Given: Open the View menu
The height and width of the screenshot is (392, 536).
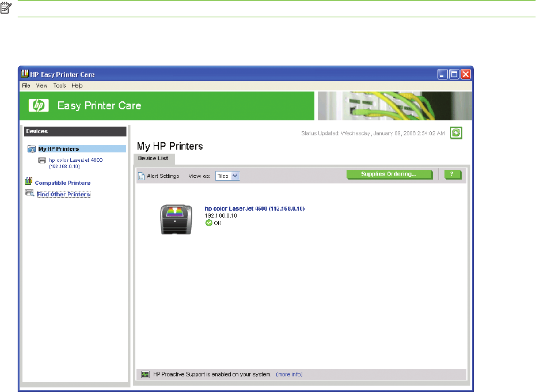Looking at the screenshot, I should click(x=41, y=85).
